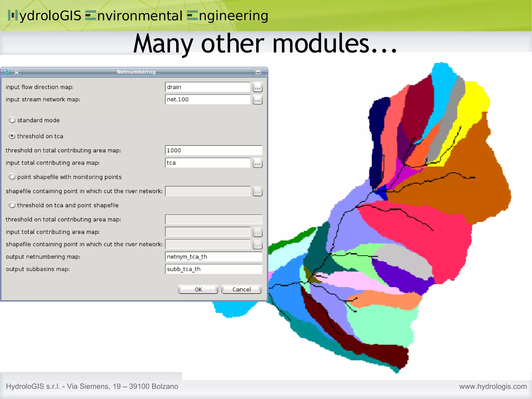Click the output netnumbering map field
The width and height of the screenshot is (532, 399).
pyautogui.click(x=213, y=257)
